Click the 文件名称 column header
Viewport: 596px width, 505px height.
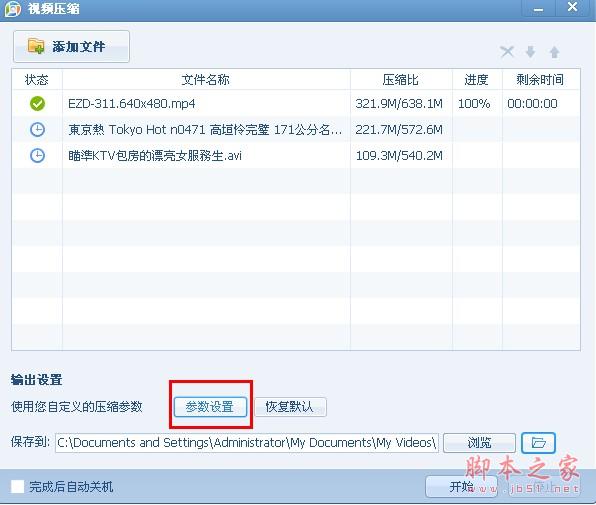click(206, 80)
